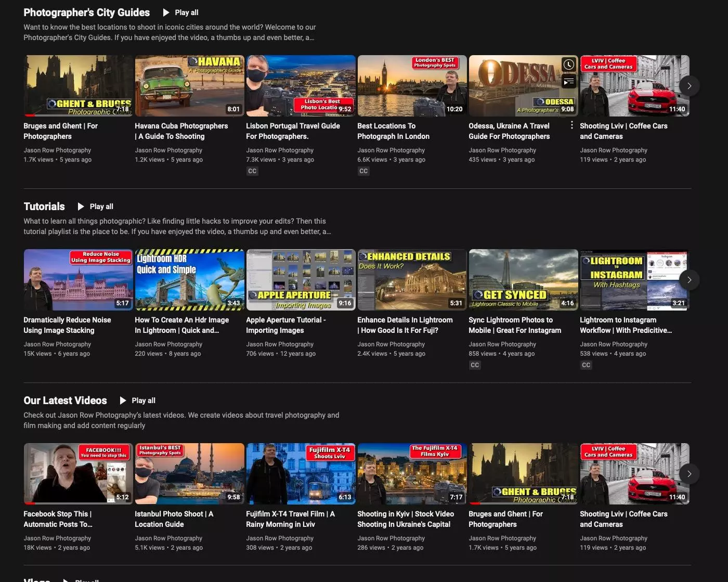Click City Guides playlist description text

tap(170, 32)
